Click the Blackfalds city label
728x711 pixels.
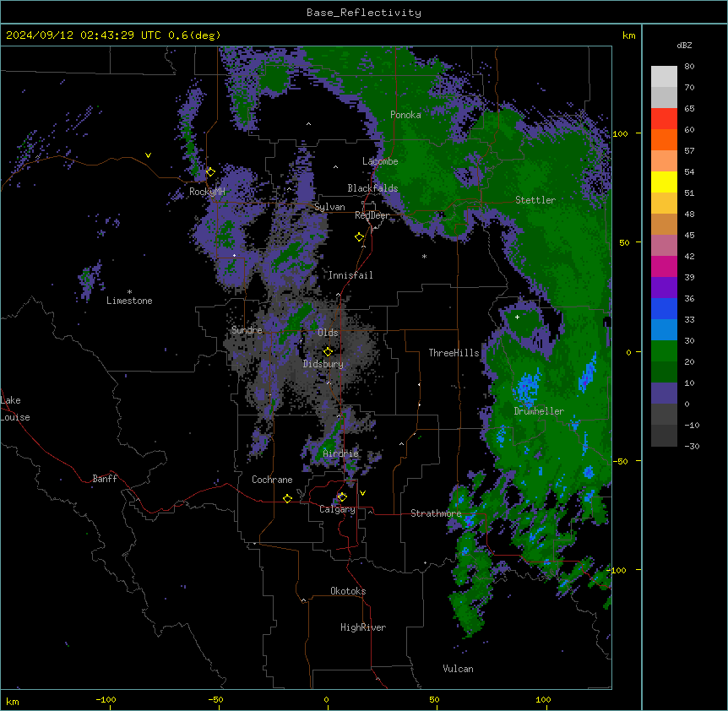(x=372, y=188)
